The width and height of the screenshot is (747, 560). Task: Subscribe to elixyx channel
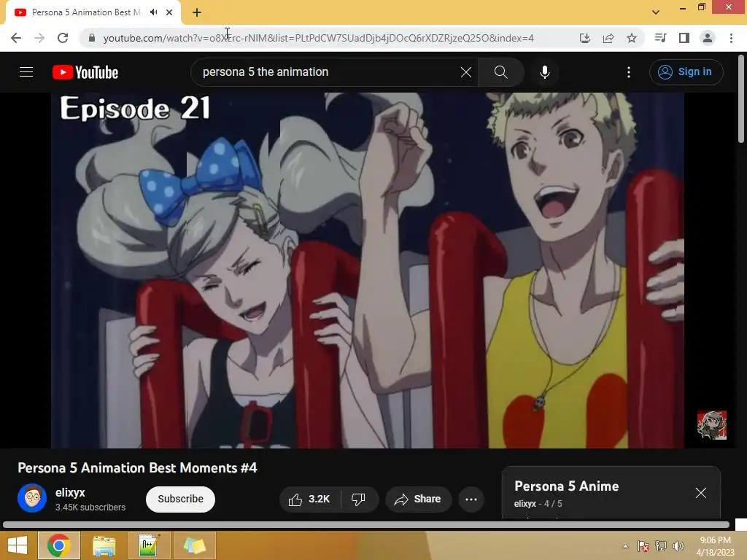pyautogui.click(x=181, y=499)
